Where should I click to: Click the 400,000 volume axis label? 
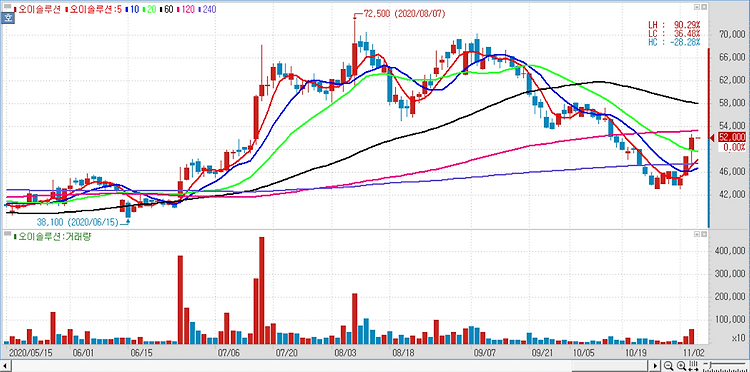coord(729,251)
